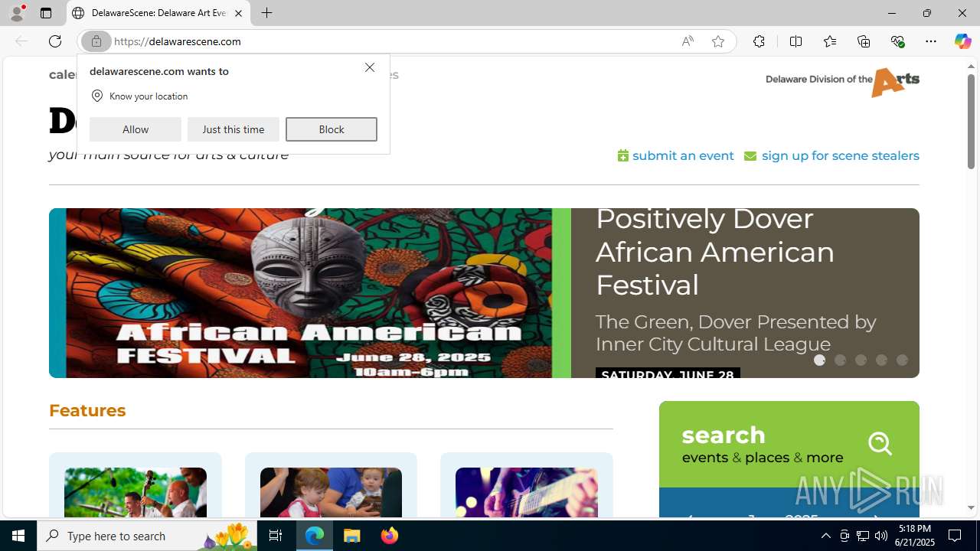Click the search magnifier icon
Screen dimensions: 980x551
880,444
